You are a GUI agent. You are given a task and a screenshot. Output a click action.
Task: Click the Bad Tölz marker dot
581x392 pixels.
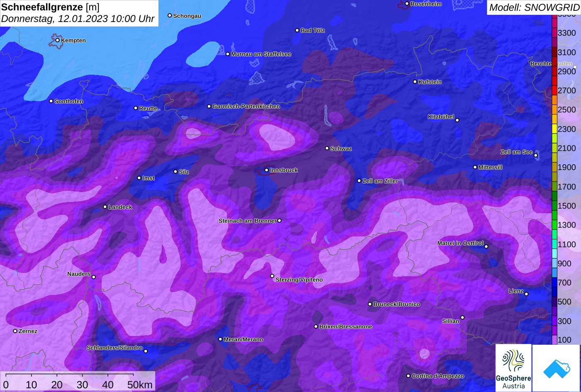coord(297,30)
